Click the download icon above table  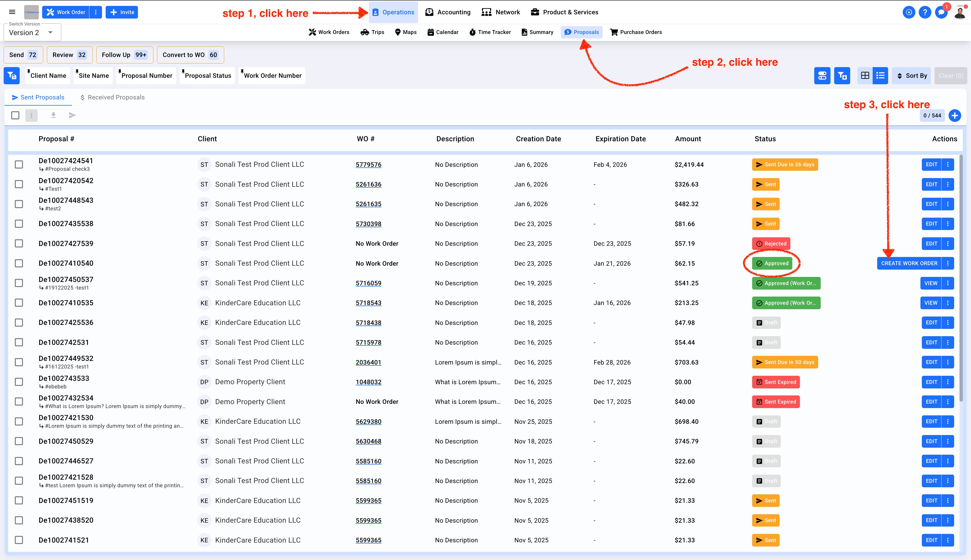(x=53, y=115)
